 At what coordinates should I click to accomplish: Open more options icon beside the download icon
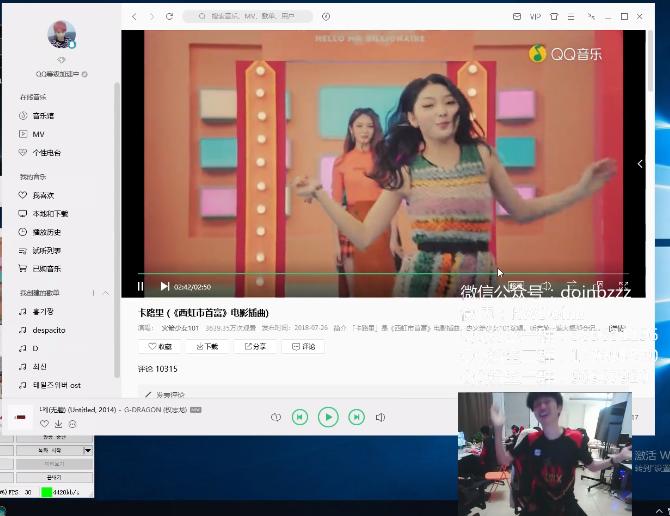tap(73, 424)
